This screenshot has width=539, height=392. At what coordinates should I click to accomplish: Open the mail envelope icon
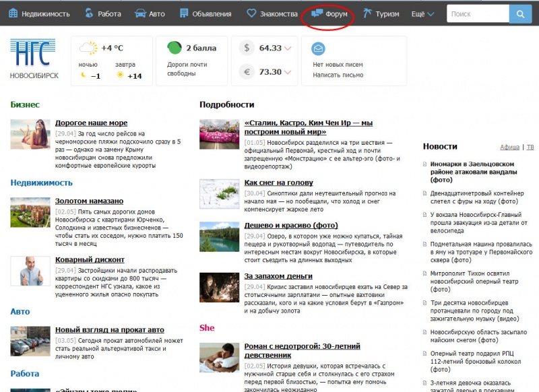(318, 48)
